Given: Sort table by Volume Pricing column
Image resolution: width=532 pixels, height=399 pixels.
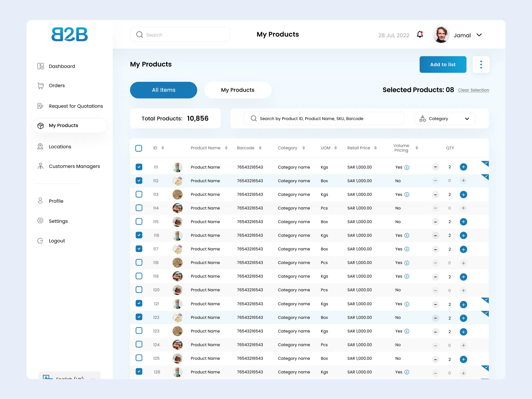Looking at the screenshot, I should tap(417, 148).
